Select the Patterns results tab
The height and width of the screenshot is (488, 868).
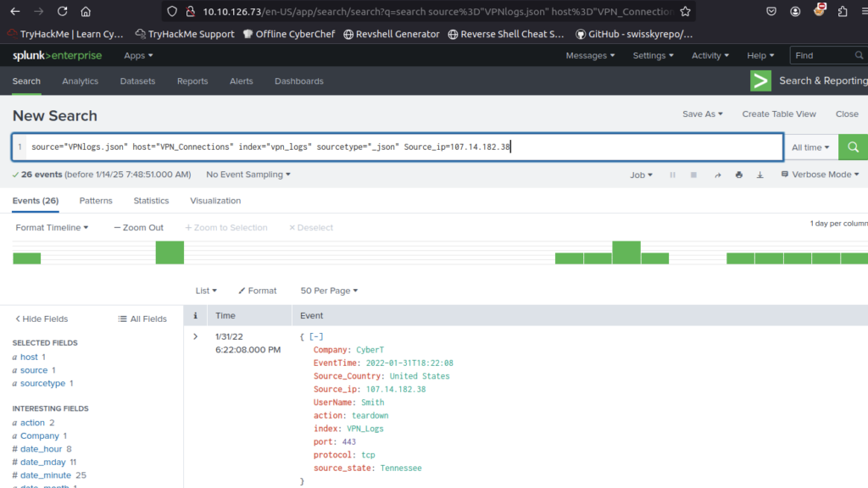[x=96, y=201]
